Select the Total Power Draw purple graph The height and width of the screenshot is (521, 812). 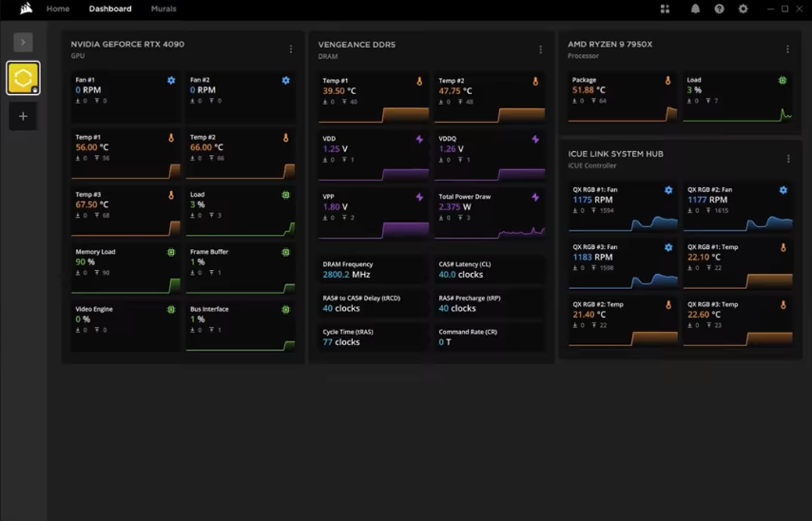pos(490,233)
